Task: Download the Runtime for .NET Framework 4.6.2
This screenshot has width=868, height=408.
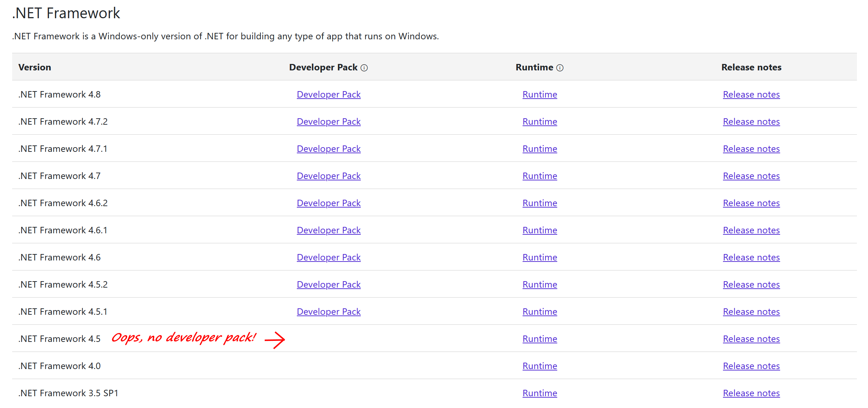Action: click(x=540, y=203)
